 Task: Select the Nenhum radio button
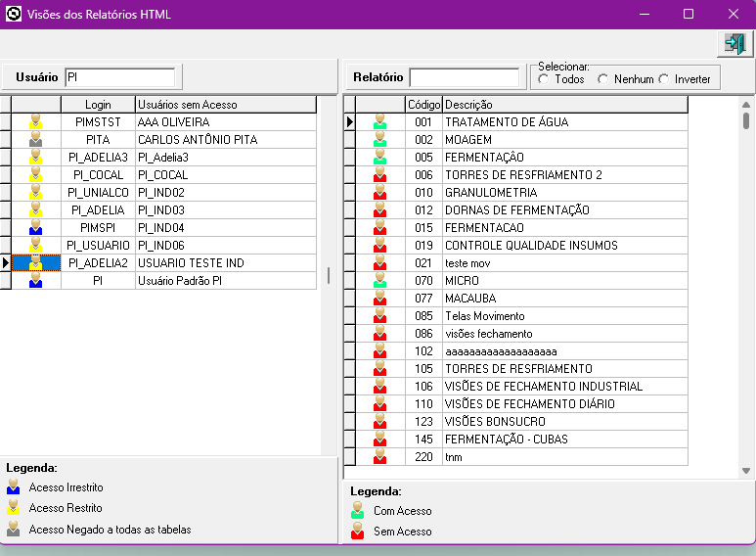tap(602, 79)
